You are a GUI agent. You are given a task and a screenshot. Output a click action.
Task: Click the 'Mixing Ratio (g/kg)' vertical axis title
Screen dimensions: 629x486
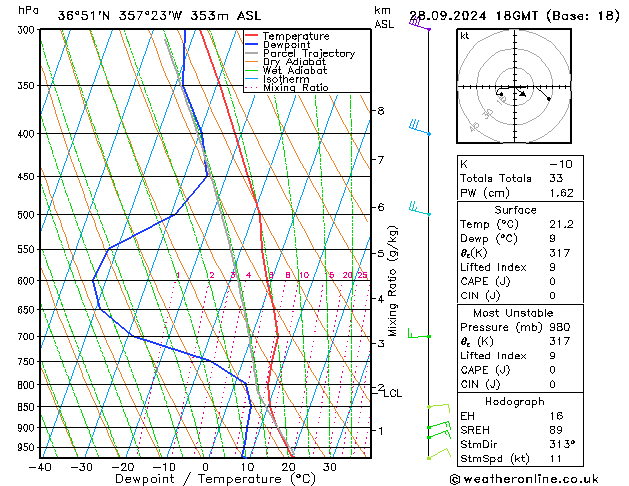click(x=392, y=281)
